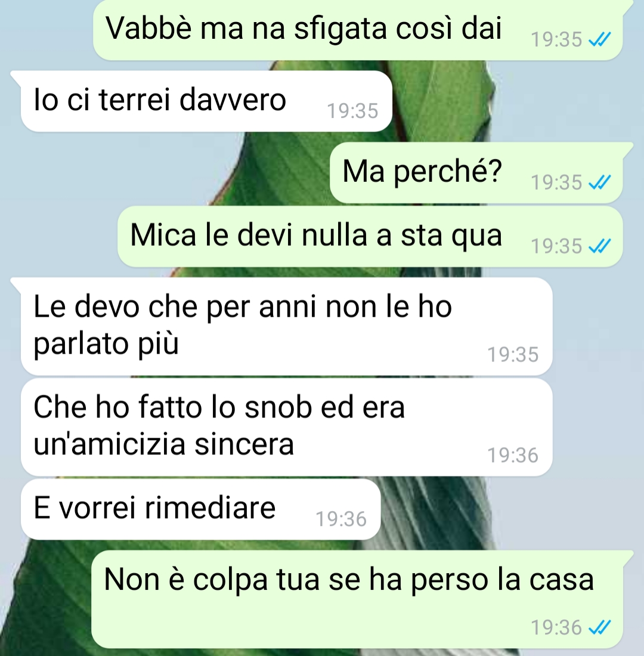Tap 'Che ho fatto lo snob' message bubble
This screenshot has height=656, width=644.
click(287, 427)
